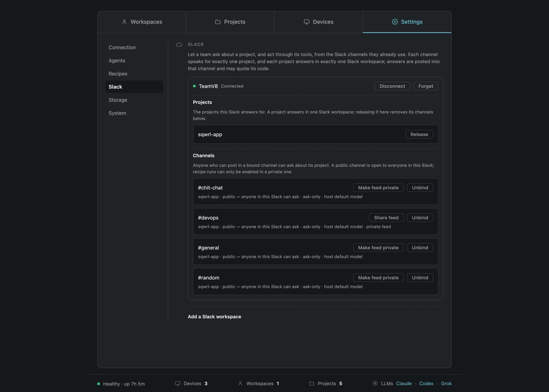Viewport: 549px width, 392px height.
Task: Click the #devops details line ending private feed
Action: 294,227
